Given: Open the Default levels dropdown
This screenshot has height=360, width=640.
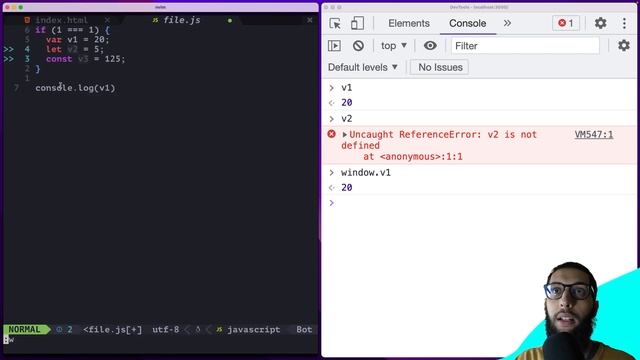Looking at the screenshot, I should point(362,67).
